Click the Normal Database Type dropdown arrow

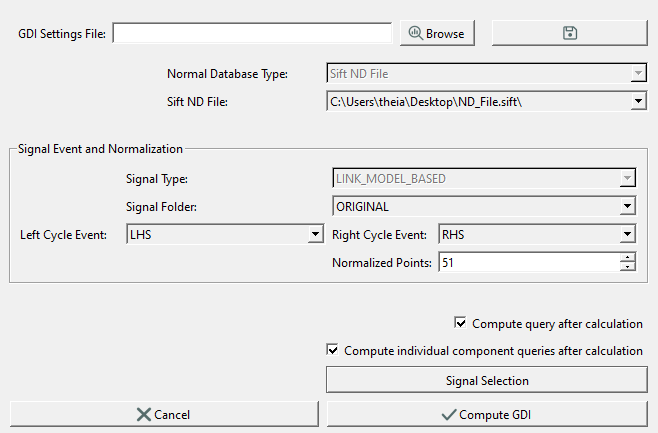(638, 73)
